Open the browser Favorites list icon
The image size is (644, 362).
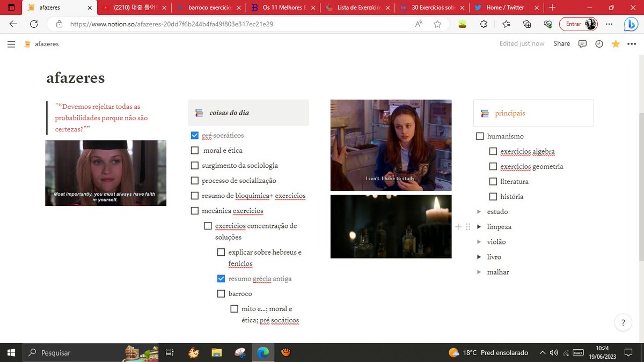(506, 24)
